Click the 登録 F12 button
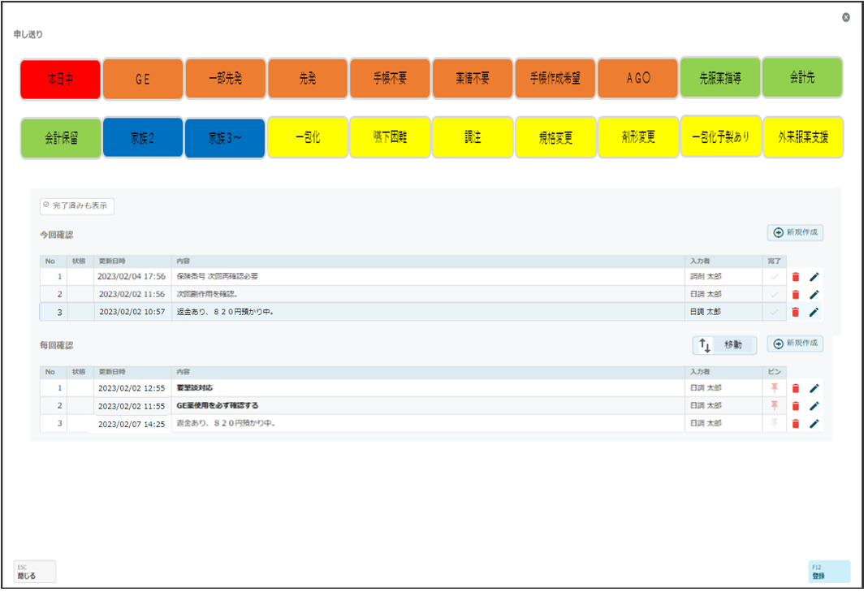This screenshot has width=868, height=592. click(828, 572)
